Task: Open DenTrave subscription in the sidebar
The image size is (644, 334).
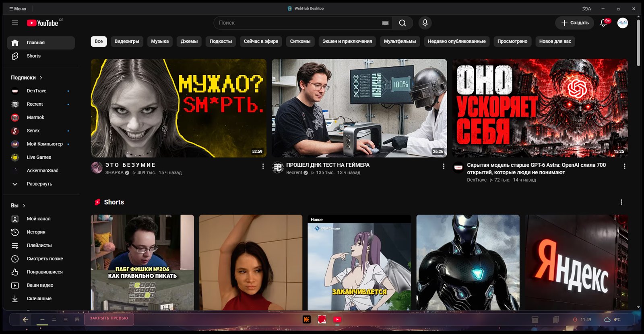Action: click(x=41, y=91)
